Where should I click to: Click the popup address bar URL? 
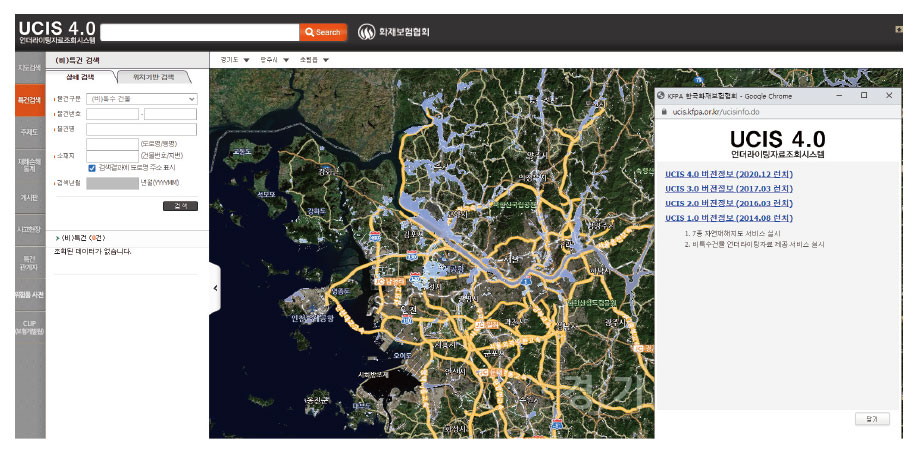click(716, 112)
